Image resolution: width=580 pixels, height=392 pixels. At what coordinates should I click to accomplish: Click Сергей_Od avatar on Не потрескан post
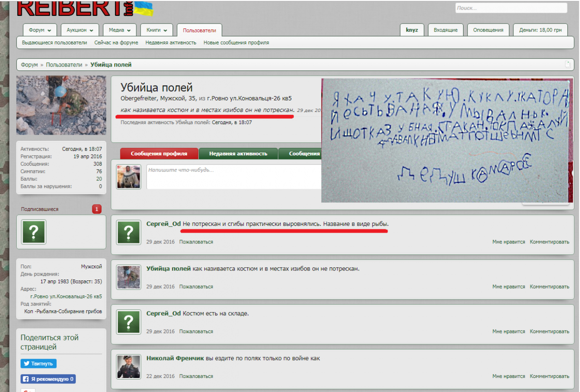click(x=129, y=232)
